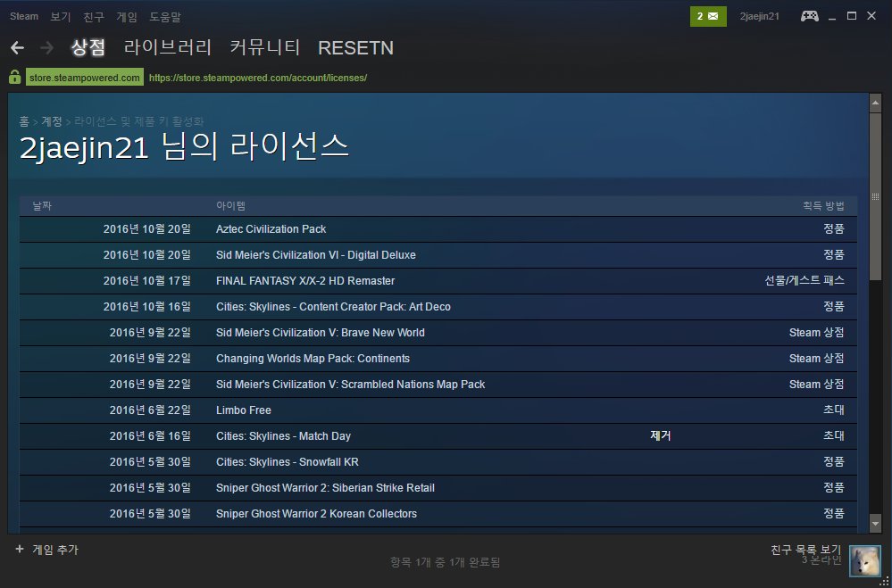Open the Steam menu
Viewport: 892px width, 588px height.
point(24,16)
